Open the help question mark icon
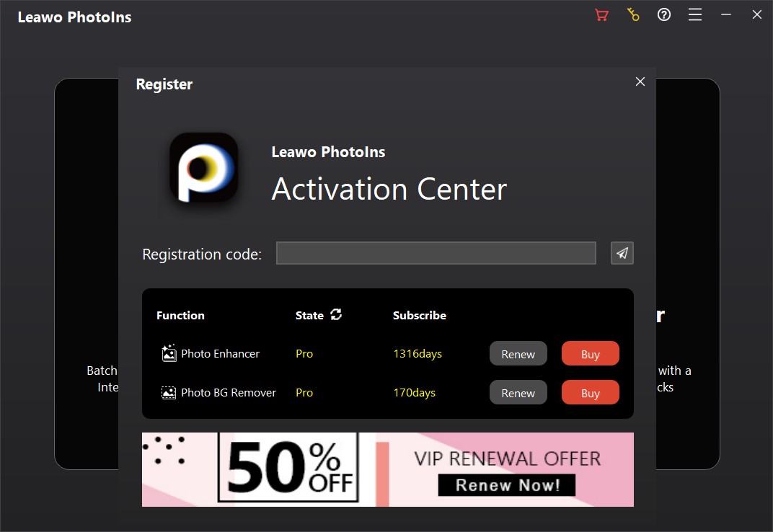773x532 pixels. [x=664, y=15]
